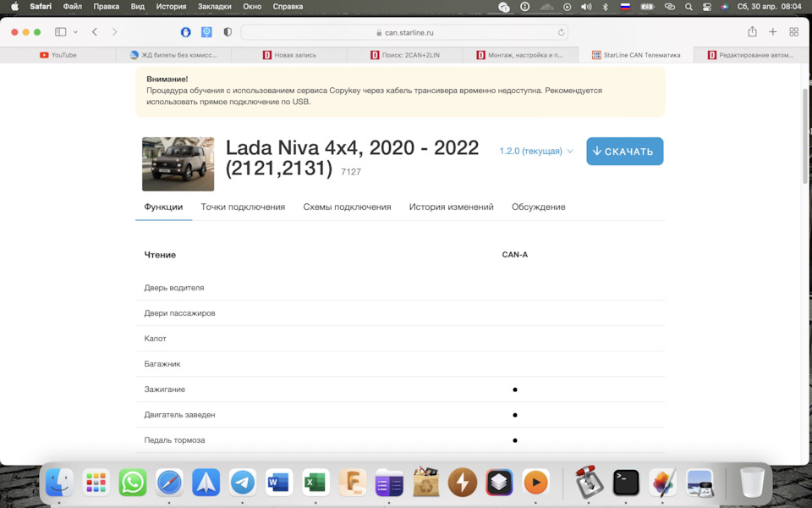The image size is (812, 508).
Task: Open the История menu
Action: pyautogui.click(x=171, y=7)
